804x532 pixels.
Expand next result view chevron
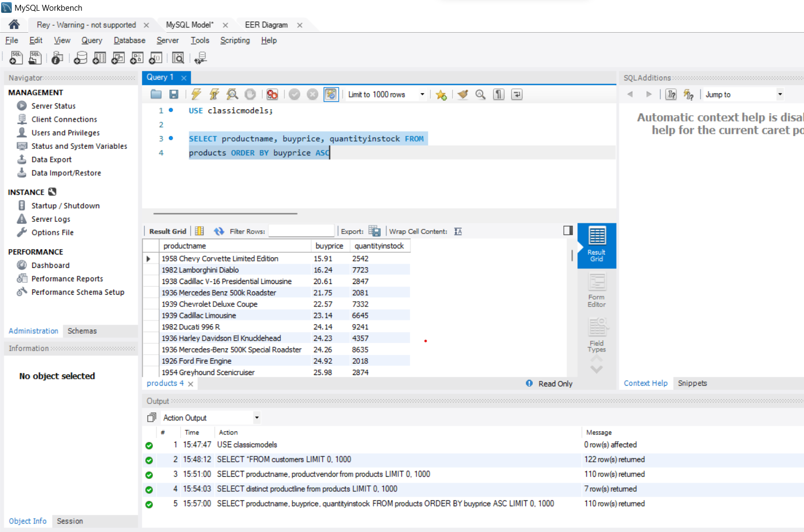click(x=597, y=370)
